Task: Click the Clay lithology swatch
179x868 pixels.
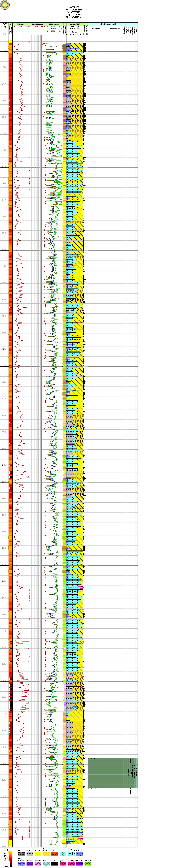Action: 22,854
